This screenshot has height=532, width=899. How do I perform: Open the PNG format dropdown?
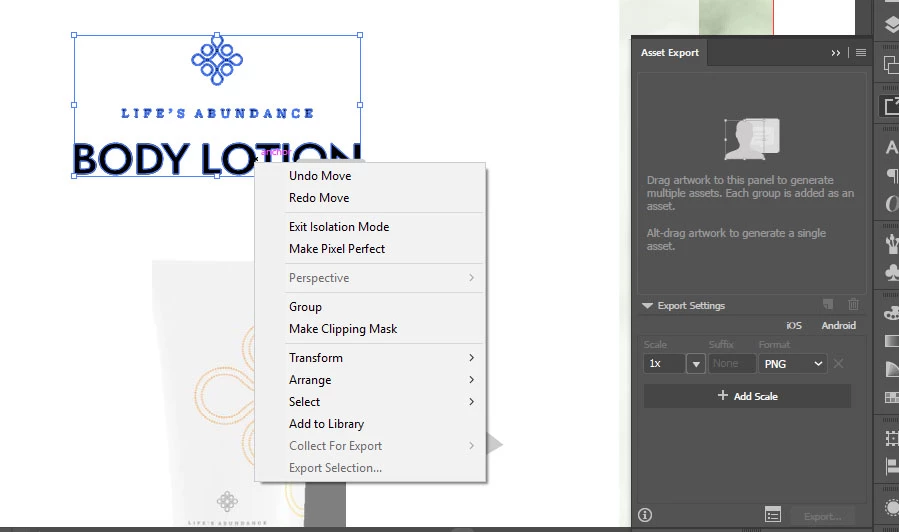pyautogui.click(x=792, y=363)
